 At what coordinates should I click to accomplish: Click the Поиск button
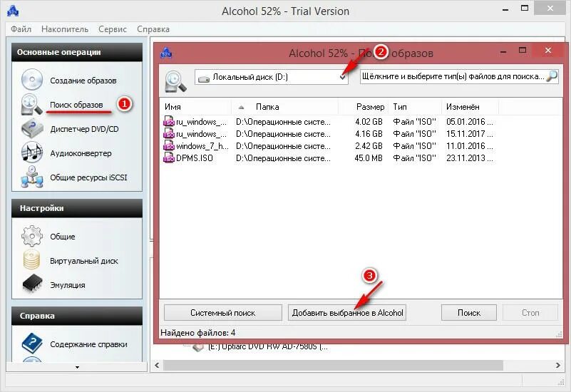[x=469, y=313]
